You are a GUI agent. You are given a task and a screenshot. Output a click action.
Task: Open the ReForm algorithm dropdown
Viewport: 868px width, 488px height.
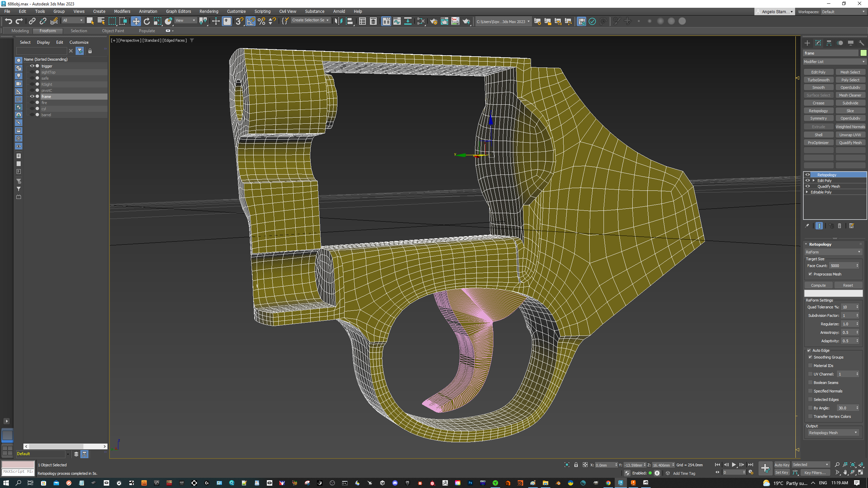(x=833, y=252)
